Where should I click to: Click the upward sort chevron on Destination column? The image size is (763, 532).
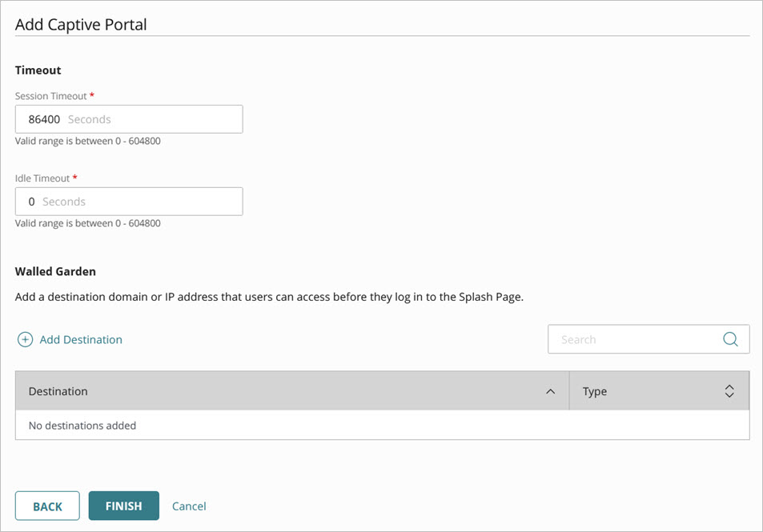coord(551,391)
